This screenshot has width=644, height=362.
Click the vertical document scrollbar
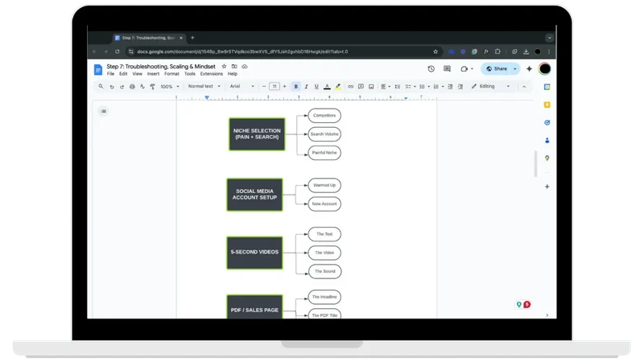(535, 163)
